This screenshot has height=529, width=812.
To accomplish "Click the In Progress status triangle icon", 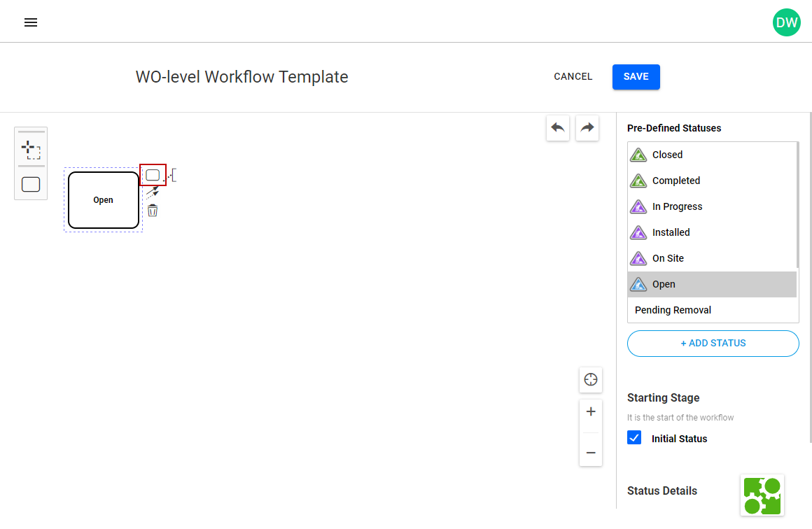I will pos(638,206).
